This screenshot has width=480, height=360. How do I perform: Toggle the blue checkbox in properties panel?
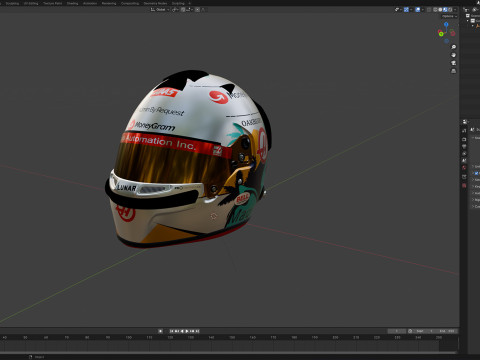tap(476, 173)
